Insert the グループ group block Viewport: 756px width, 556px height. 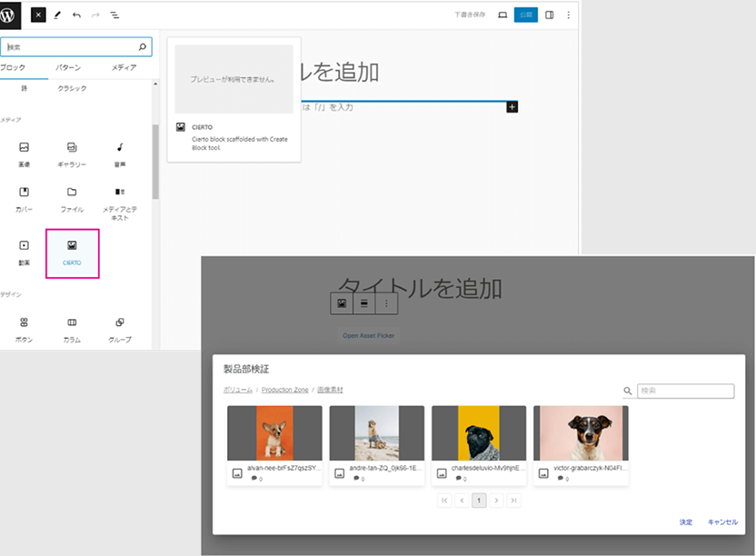[120, 330]
